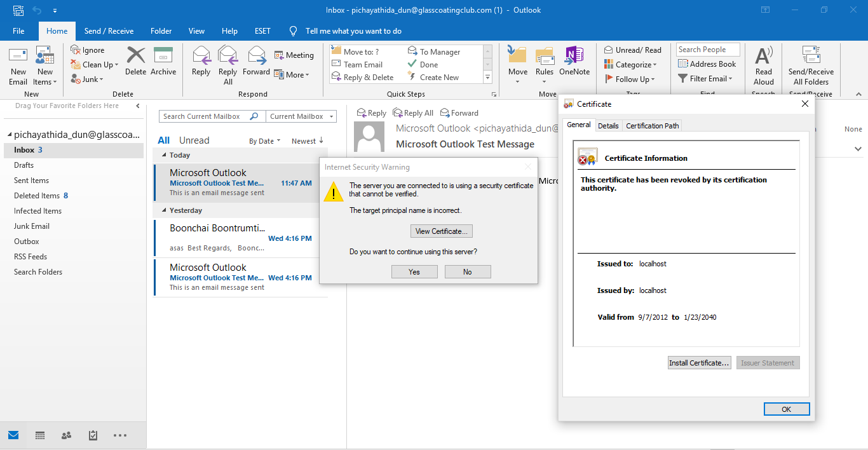Switch to People view icon
This screenshot has height=450, width=868.
click(66, 435)
